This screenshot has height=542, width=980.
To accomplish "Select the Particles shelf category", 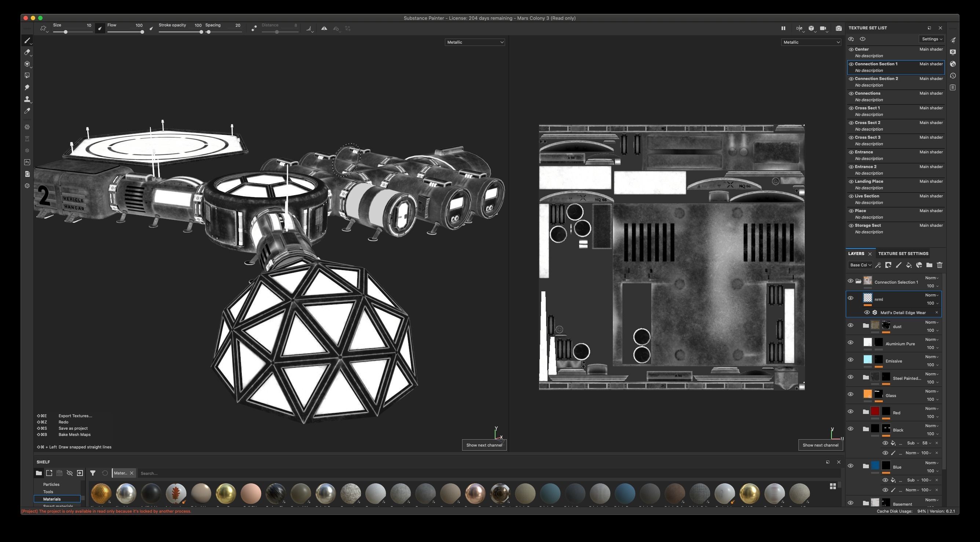I will point(51,484).
